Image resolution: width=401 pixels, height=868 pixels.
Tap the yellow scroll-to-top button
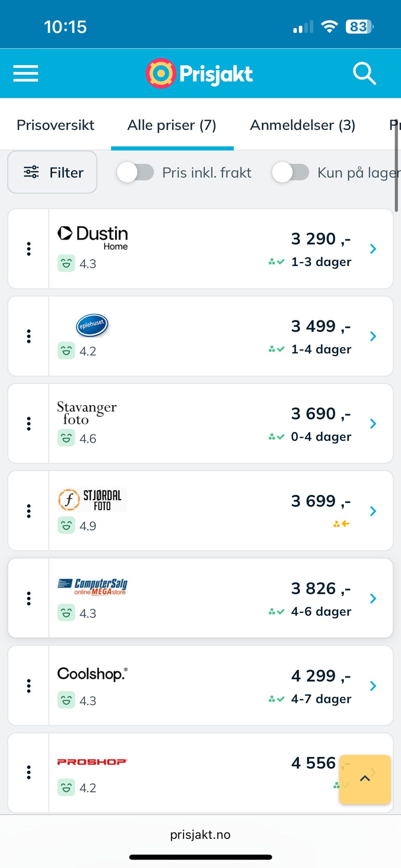[365, 779]
